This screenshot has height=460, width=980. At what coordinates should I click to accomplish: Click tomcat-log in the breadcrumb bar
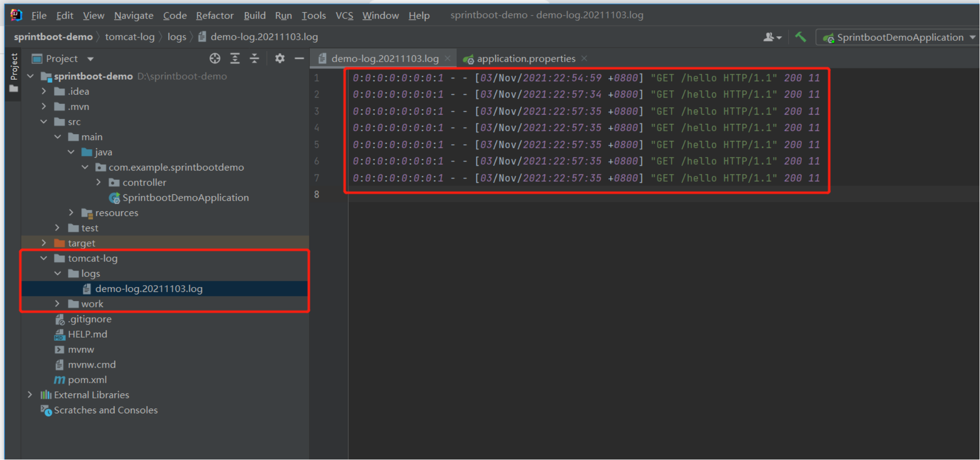point(130,37)
